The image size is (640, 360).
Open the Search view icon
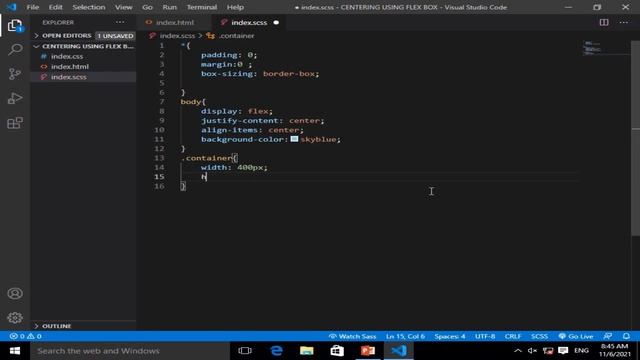[15, 50]
